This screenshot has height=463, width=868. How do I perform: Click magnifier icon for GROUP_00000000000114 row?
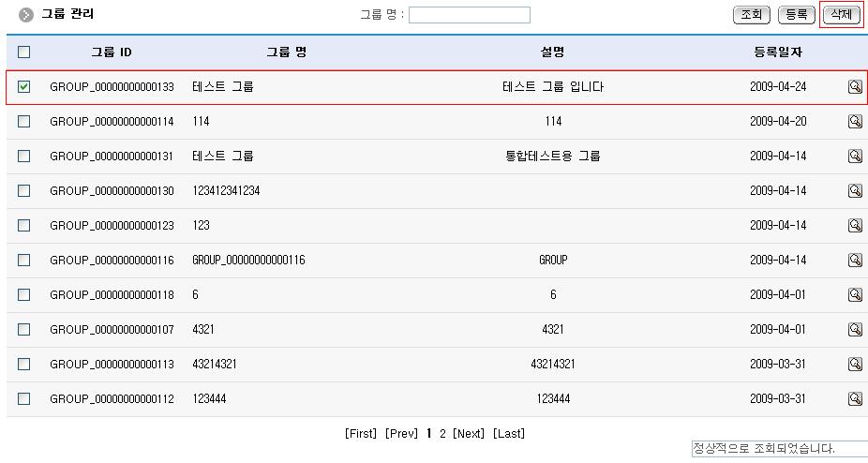pos(855,122)
